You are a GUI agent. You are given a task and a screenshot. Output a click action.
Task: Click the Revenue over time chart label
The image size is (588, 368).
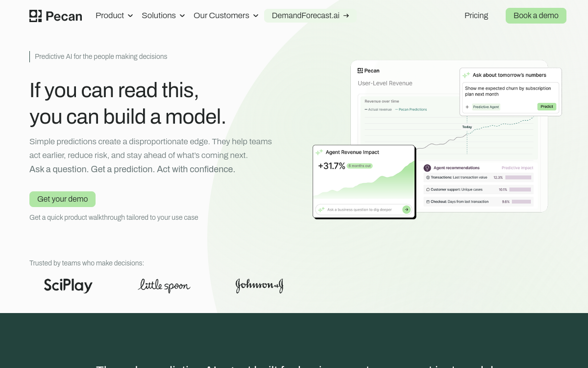tap(382, 102)
